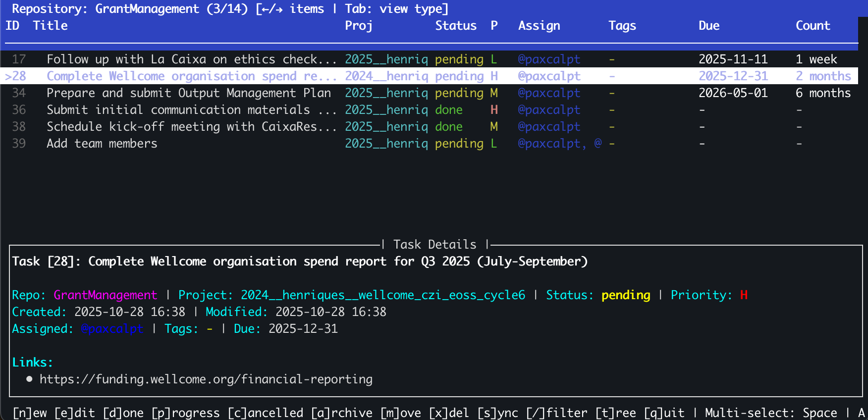Click the [p]rogress shortcut
Screen dimensions: 868x420
pyautogui.click(x=186, y=413)
